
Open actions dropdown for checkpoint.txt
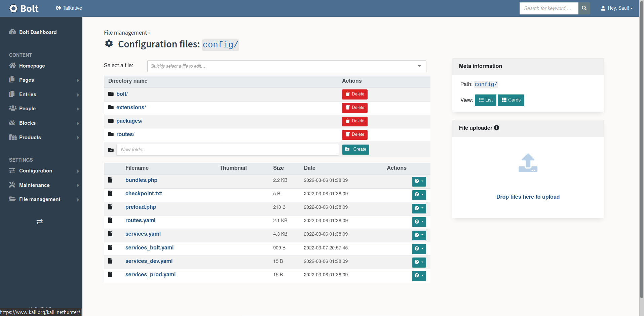click(x=419, y=195)
